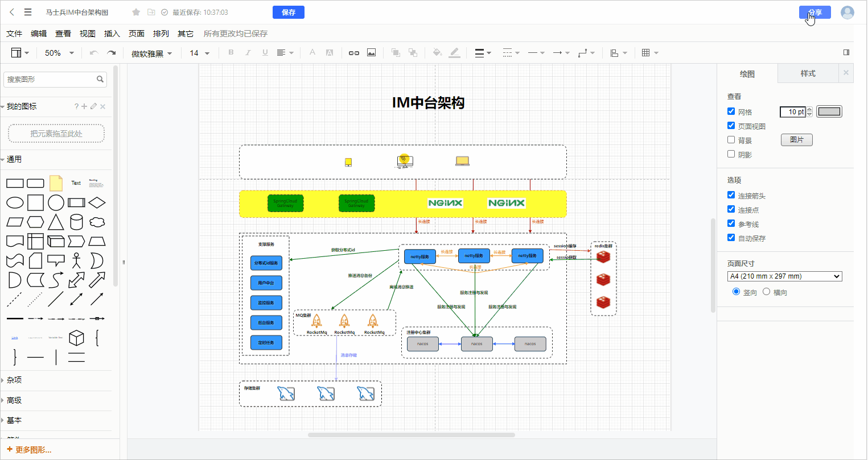
Task: Open the page size A4 dropdown
Action: (785, 276)
